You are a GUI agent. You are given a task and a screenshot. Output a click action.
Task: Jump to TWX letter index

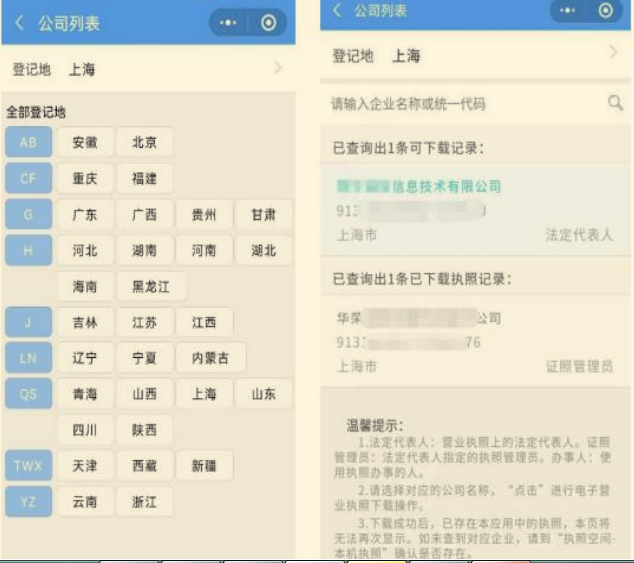(28, 466)
